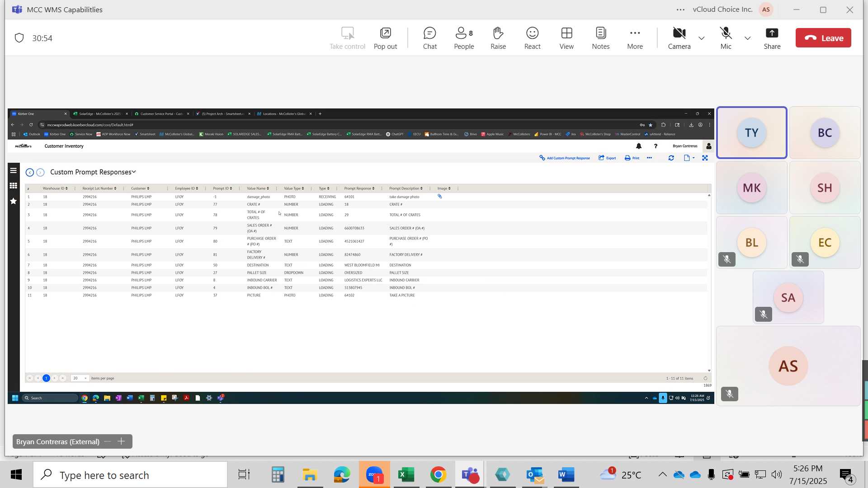This screenshot has width=868, height=488.
Task: Open the AS profile avatar in title bar
Action: pyautogui.click(x=766, y=9)
